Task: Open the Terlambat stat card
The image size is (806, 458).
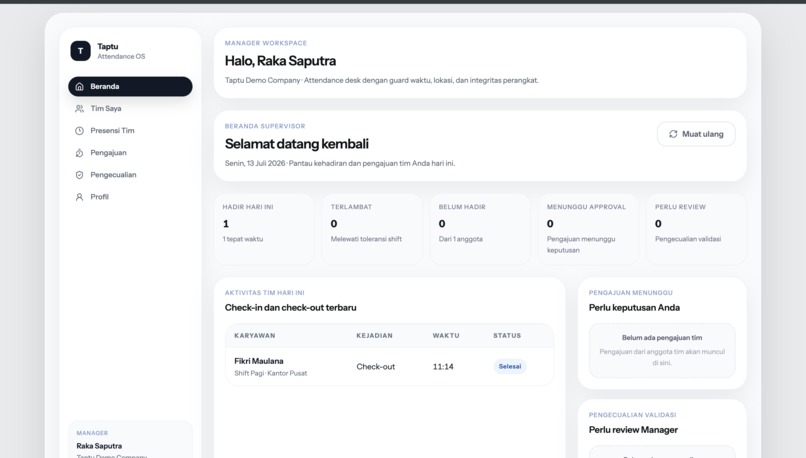Action: pos(372,229)
